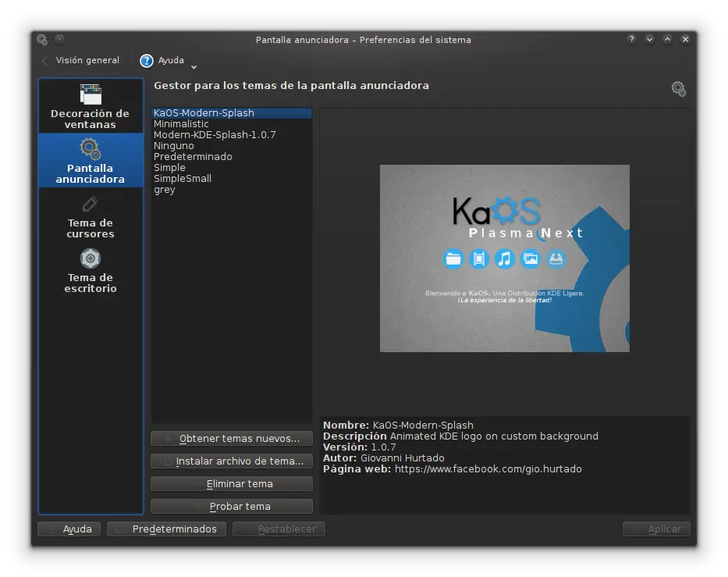Viewport: 728px width, 577px height.
Task: Maximize window with the up-arrow titlebar button
Action: (667, 40)
